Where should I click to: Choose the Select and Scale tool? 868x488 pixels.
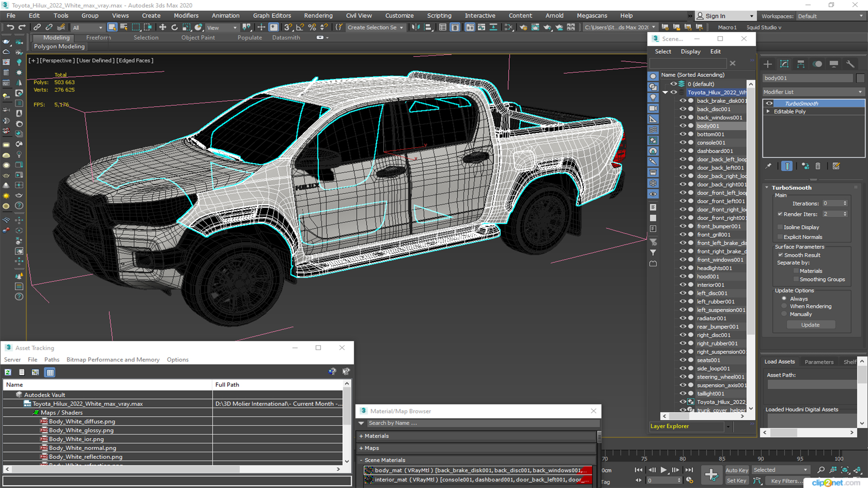point(186,27)
